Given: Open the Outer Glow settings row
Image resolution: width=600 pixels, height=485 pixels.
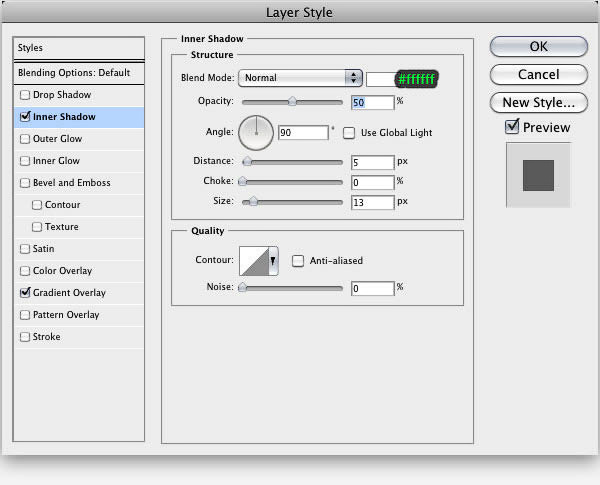Looking at the screenshot, I should [79, 139].
